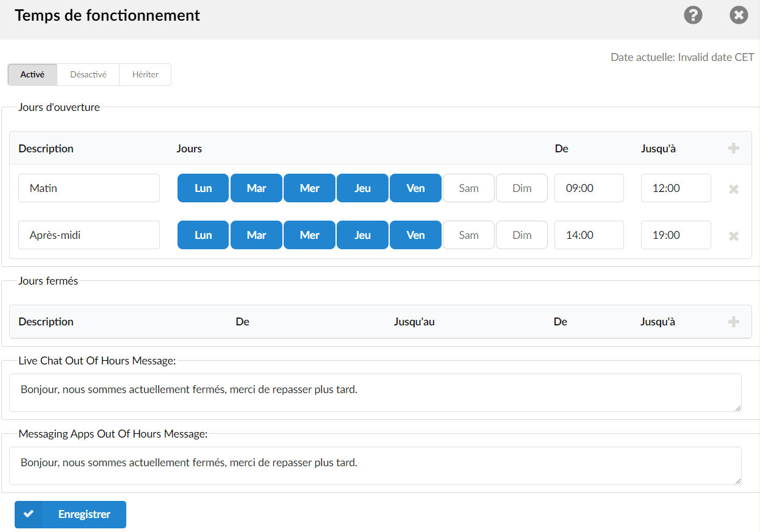Click the Jours d'ouverture section title
Screen dimensions: 760x532
tap(59, 107)
